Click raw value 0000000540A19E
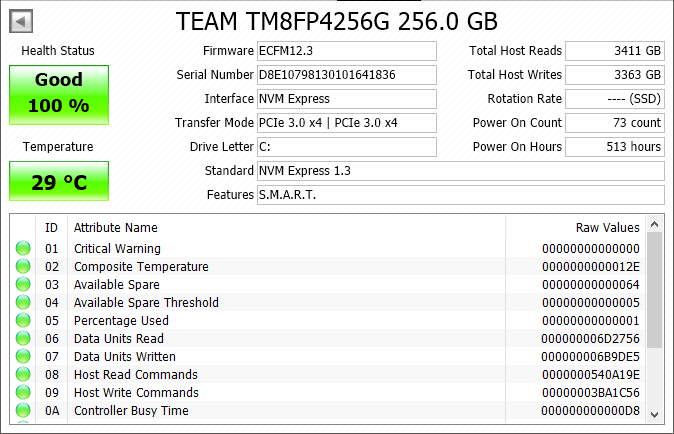This screenshot has width=674, height=434. (x=591, y=375)
